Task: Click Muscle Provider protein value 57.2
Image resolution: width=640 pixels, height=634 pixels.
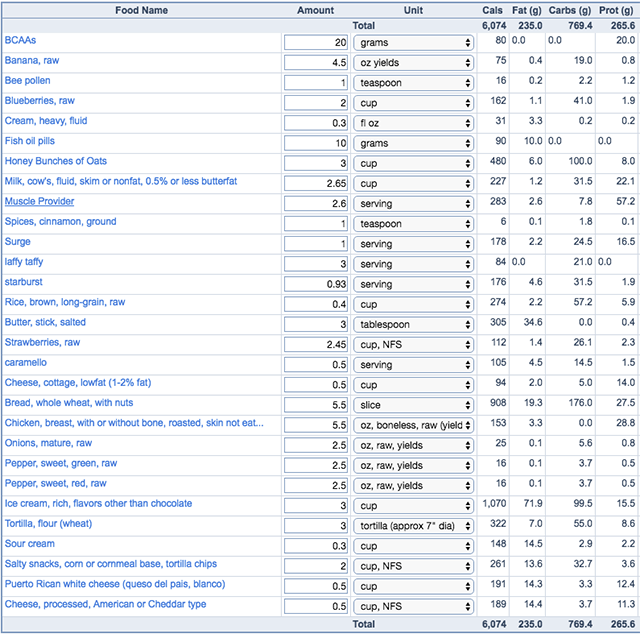Action: point(626,201)
